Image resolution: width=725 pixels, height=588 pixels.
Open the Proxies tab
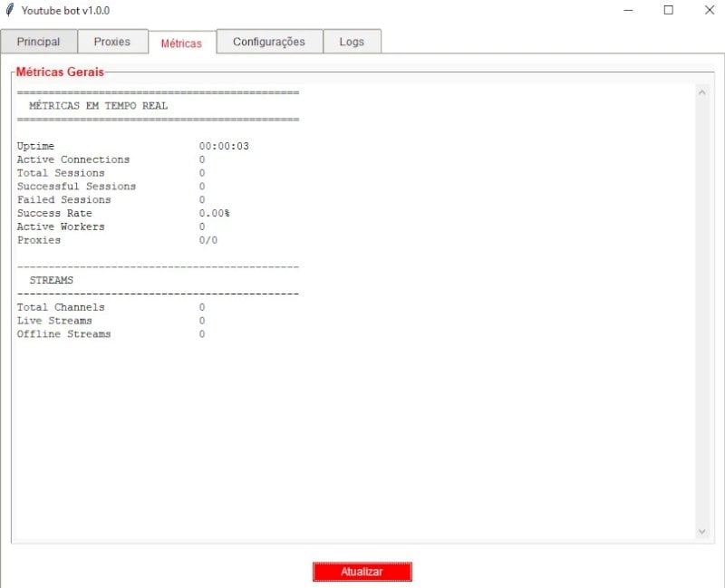pyautogui.click(x=112, y=42)
